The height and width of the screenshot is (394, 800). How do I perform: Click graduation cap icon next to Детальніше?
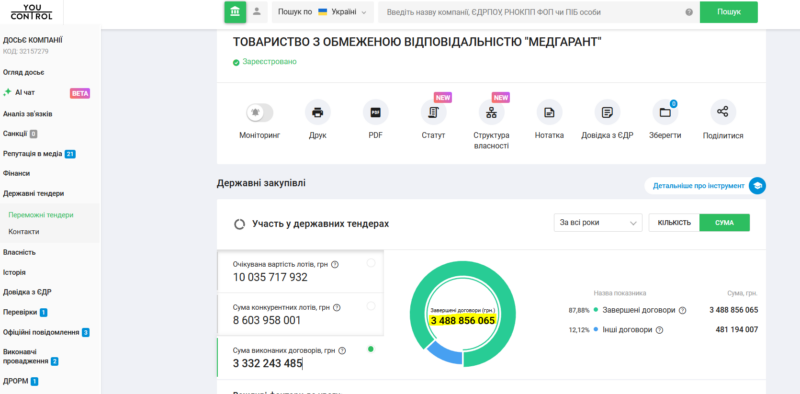[x=757, y=186]
